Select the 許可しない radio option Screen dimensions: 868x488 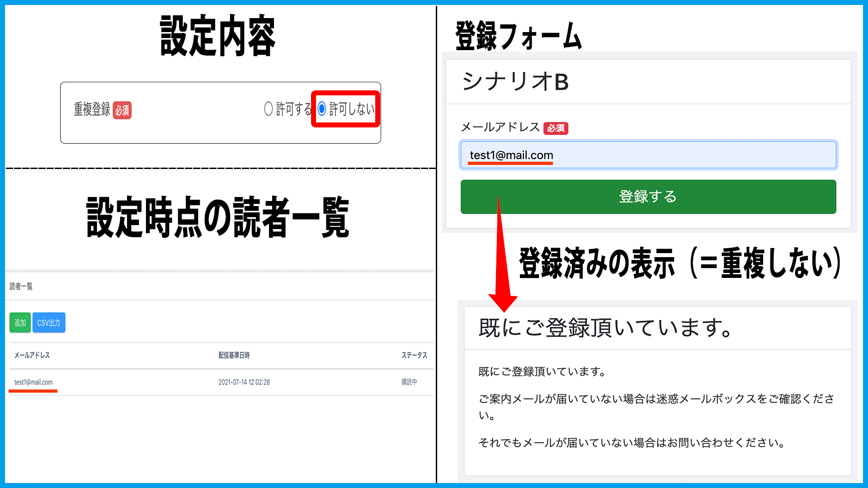pos(322,109)
